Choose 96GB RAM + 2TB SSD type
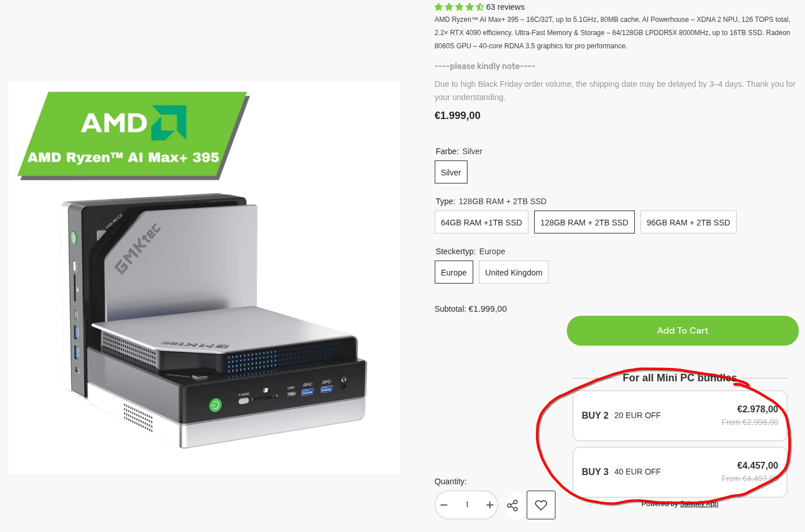The image size is (805, 532). coord(688,223)
